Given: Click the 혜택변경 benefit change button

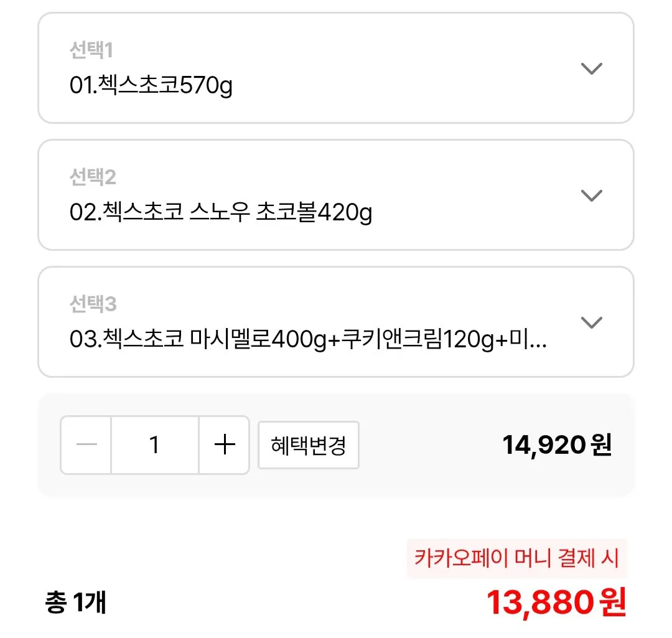Looking at the screenshot, I should [x=308, y=444].
